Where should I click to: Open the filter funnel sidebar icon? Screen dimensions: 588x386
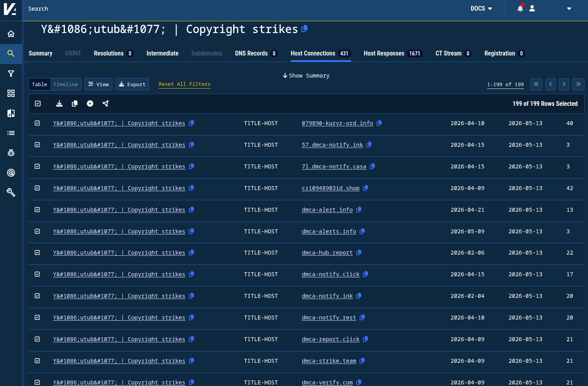11,74
